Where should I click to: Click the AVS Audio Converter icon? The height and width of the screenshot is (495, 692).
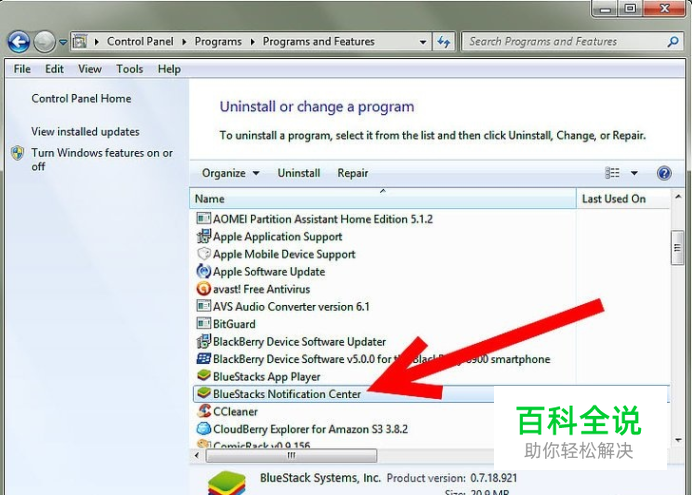(203, 306)
